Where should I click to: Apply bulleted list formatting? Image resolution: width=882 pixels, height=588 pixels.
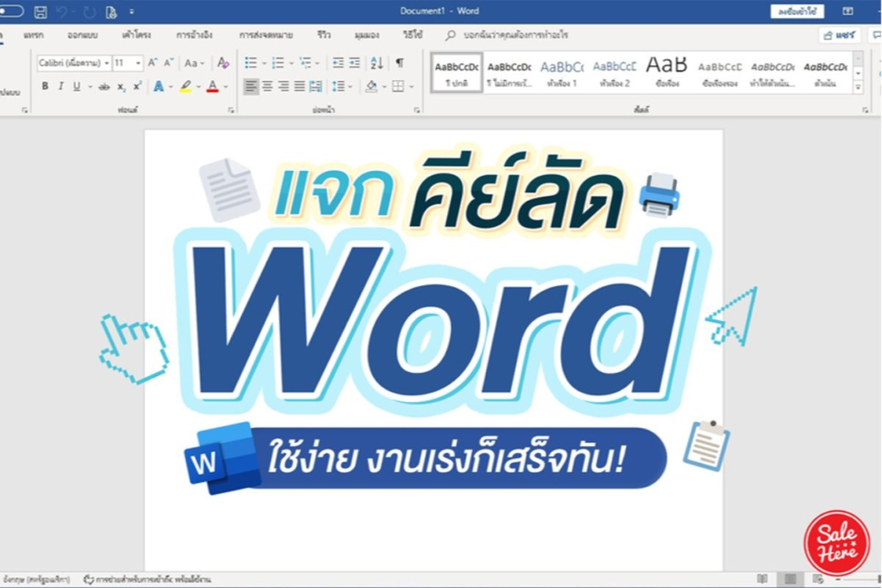click(251, 63)
